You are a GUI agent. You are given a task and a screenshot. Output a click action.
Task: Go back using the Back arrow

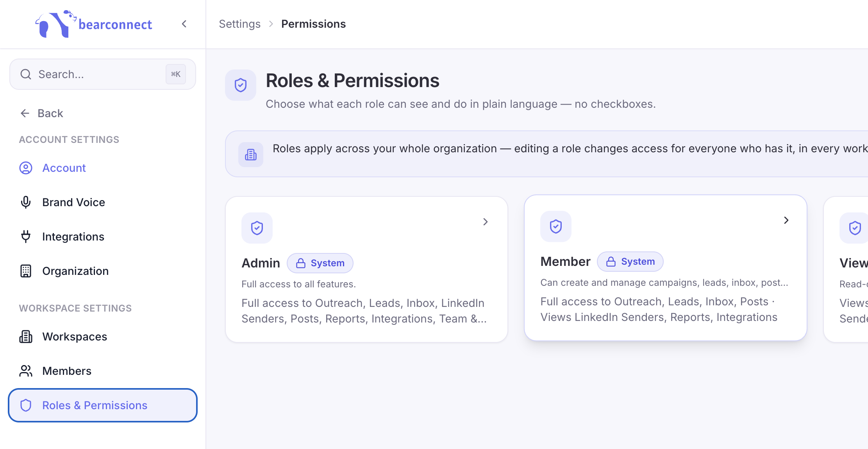coord(25,113)
